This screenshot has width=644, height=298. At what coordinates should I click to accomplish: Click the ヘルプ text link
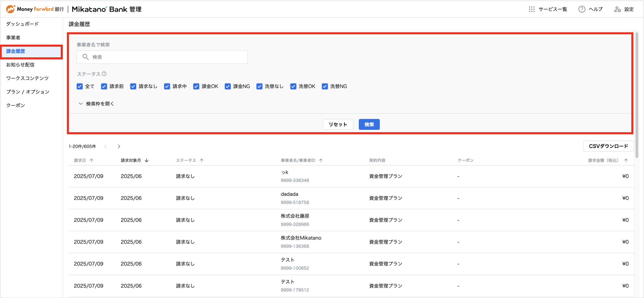[596, 9]
